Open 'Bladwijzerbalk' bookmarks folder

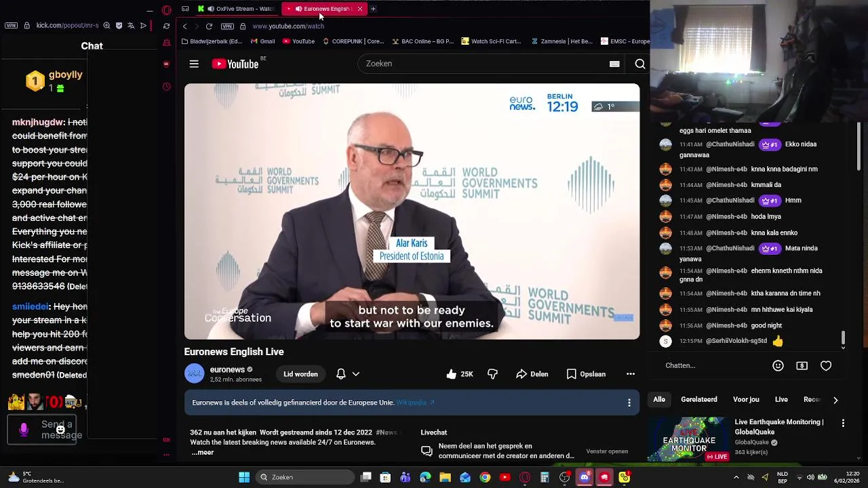212,41
